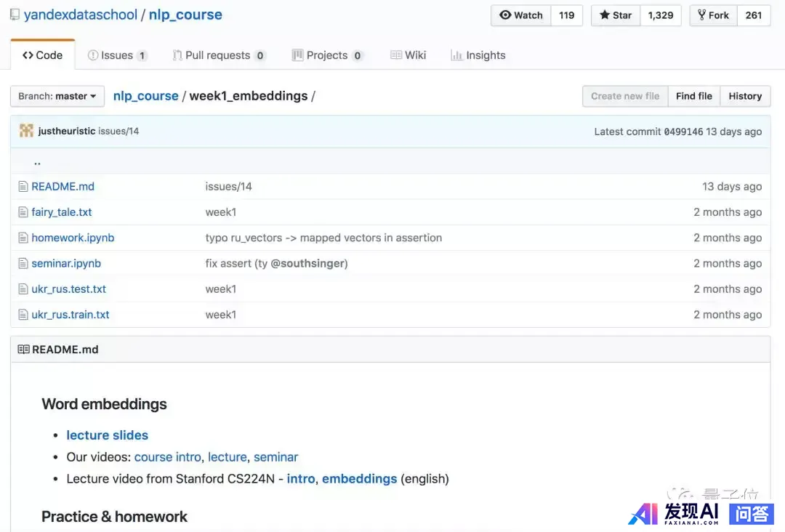Open the issues/14 commit message beside justheuristic
This screenshot has height=532, width=785.
118,131
